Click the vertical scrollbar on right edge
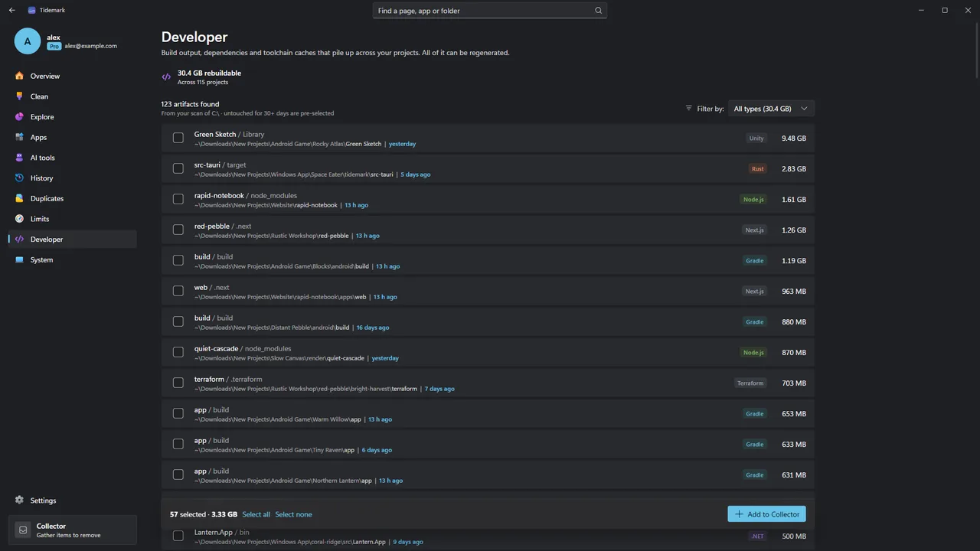This screenshot has width=980, height=551. pyautogui.click(x=976, y=49)
